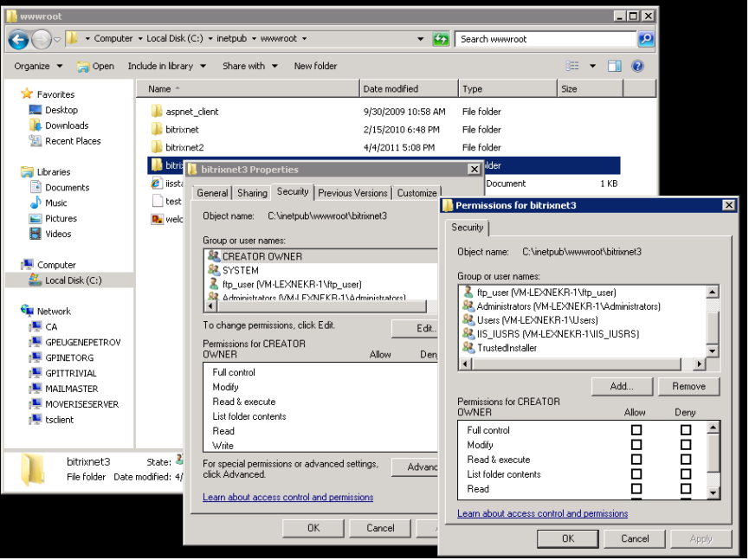Check Allow for Full control
This screenshot has height=560, width=749.
[636, 429]
